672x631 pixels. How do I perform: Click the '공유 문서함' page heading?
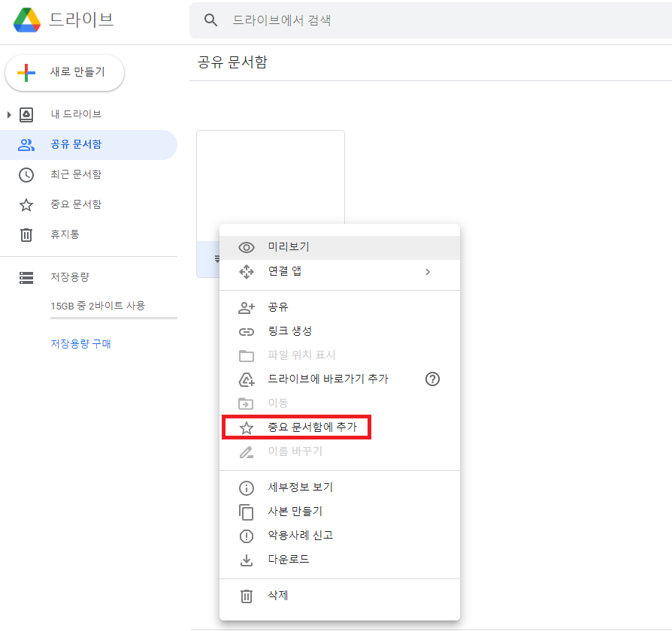pyautogui.click(x=232, y=62)
